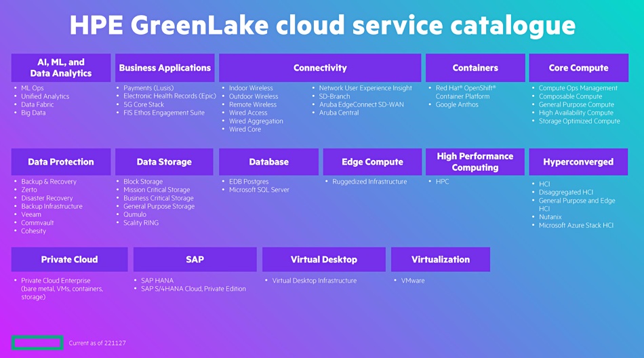Viewport: 644px width, 358px height.
Task: Click 'Storage Optimized Compute'
Action: (580, 121)
